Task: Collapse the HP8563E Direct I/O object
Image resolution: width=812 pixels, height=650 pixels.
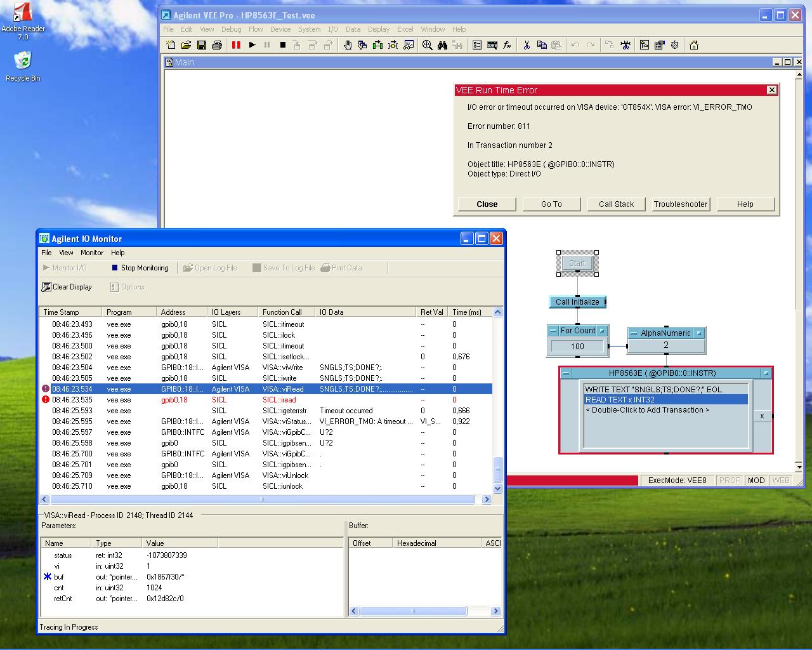Action: point(566,373)
